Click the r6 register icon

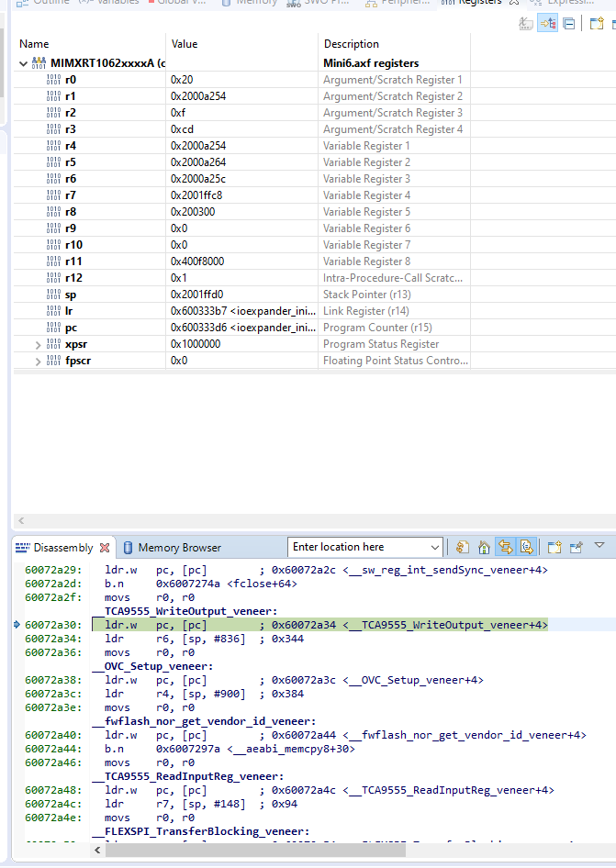54,179
